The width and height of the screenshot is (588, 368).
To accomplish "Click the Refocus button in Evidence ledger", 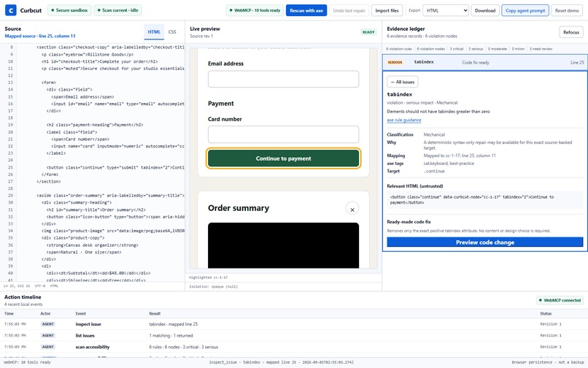I will [571, 32].
